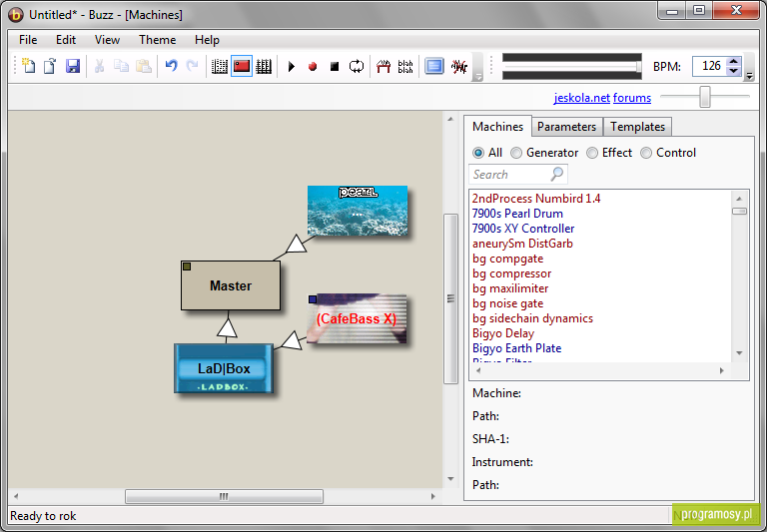Image resolution: width=767 pixels, height=532 pixels.
Task: Redo the last undone action
Action: tap(192, 66)
